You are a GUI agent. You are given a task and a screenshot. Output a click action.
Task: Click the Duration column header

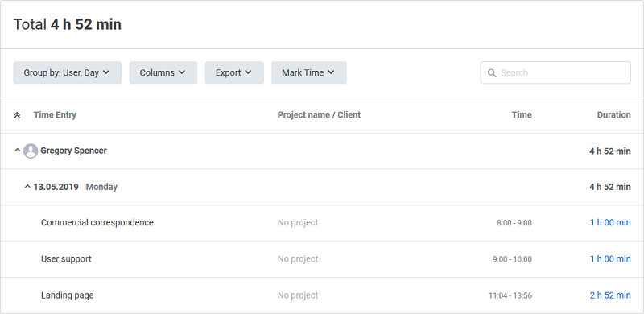(613, 115)
